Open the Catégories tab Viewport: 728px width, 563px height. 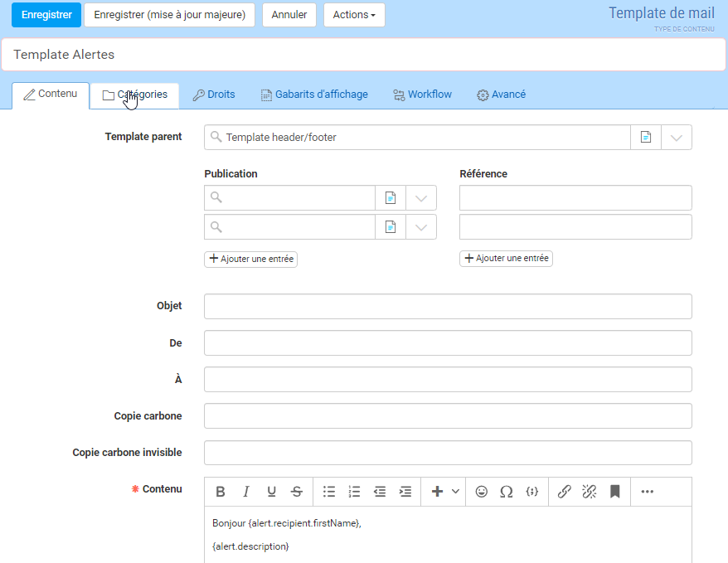click(x=134, y=95)
